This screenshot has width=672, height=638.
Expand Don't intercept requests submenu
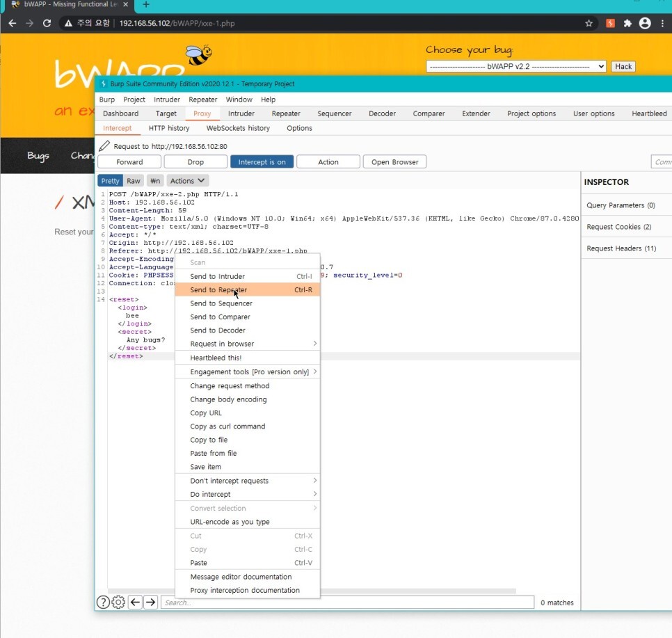248,481
